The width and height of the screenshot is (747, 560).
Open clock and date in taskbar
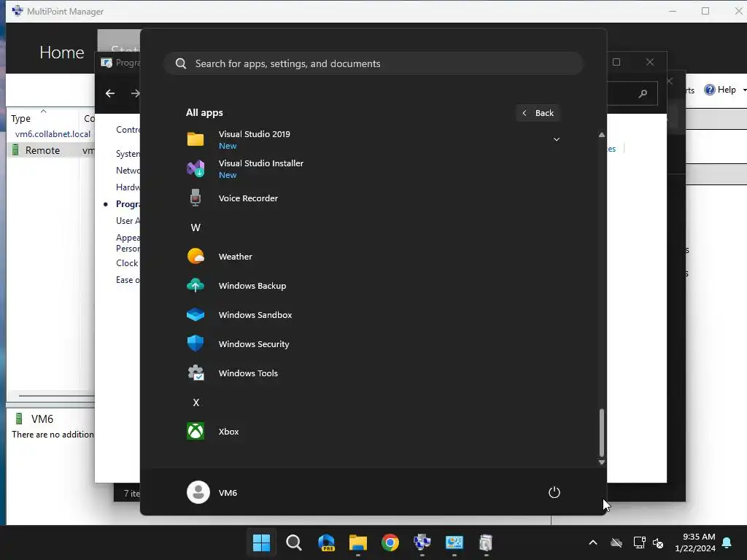pos(695,542)
